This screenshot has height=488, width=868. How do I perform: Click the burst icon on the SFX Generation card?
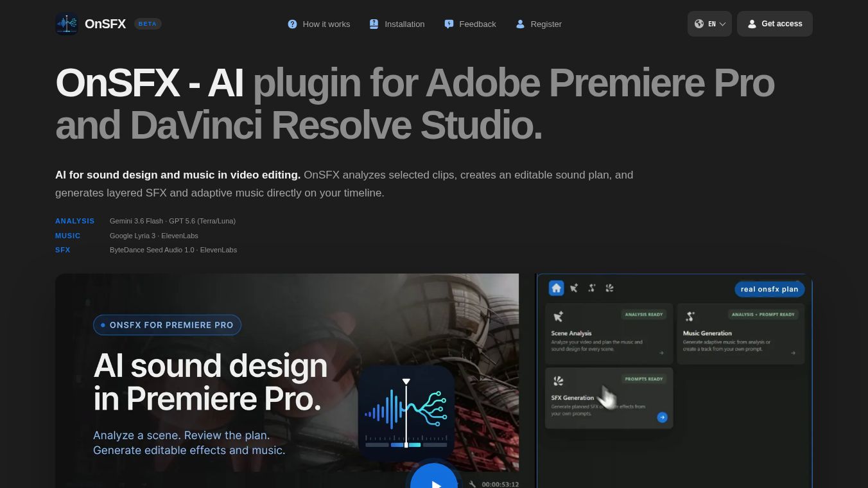(x=558, y=381)
